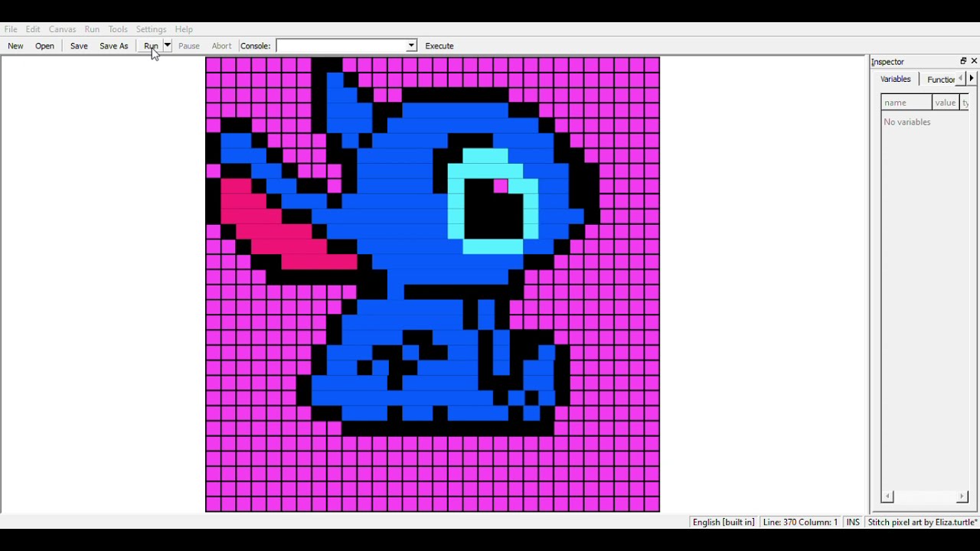Click the 'English [built in]' status entry
This screenshot has width=980, height=551.
pyautogui.click(x=724, y=522)
